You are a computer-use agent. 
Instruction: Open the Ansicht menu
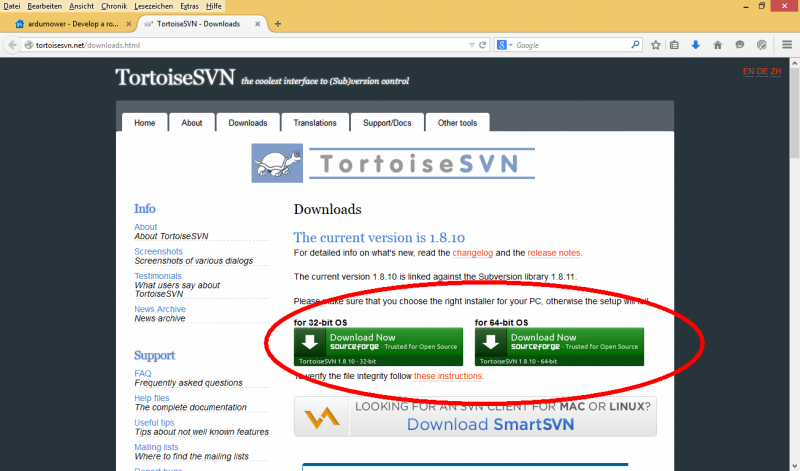[82, 6]
